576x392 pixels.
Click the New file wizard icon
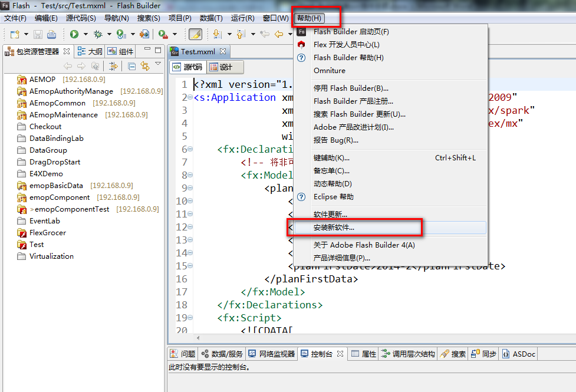point(15,35)
